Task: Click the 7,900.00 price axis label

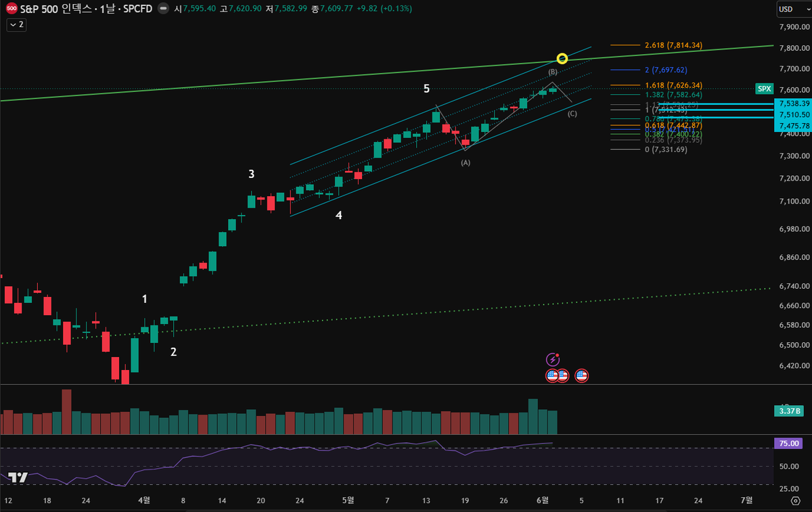Action: click(x=795, y=28)
